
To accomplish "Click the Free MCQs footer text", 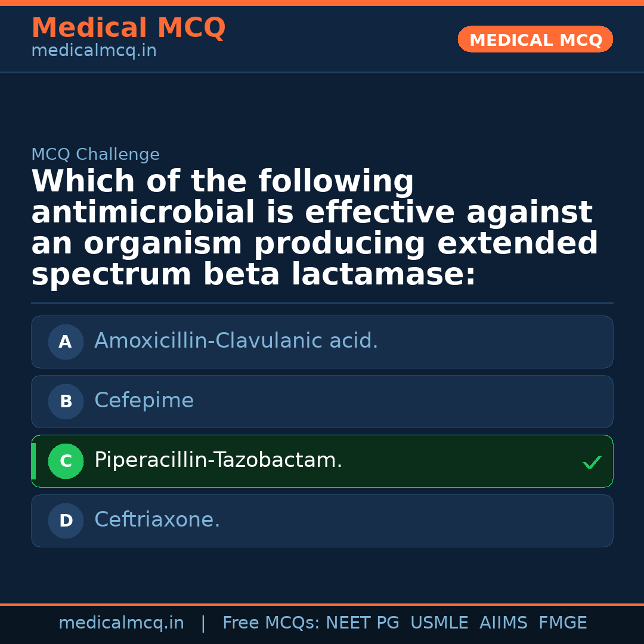I will coord(270,623).
